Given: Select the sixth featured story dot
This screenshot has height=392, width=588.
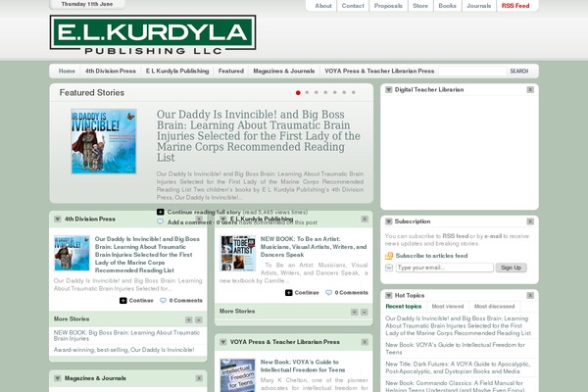Looking at the screenshot, I should tap(344, 92).
